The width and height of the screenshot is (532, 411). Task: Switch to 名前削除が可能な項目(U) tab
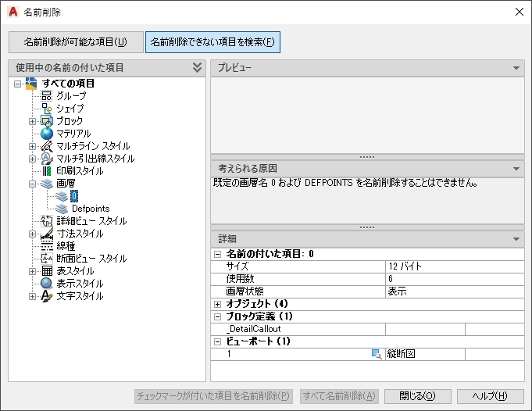click(76, 42)
